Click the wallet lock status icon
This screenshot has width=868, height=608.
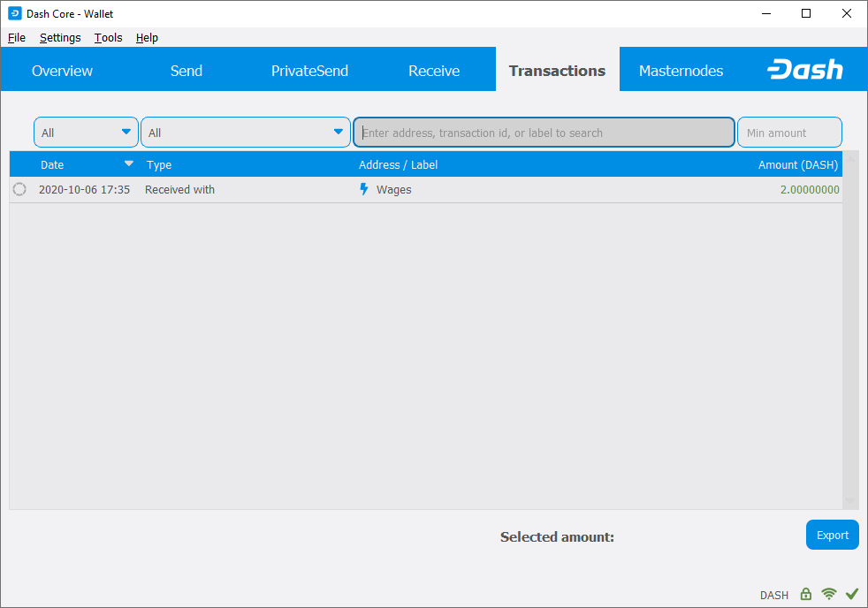[x=805, y=595]
